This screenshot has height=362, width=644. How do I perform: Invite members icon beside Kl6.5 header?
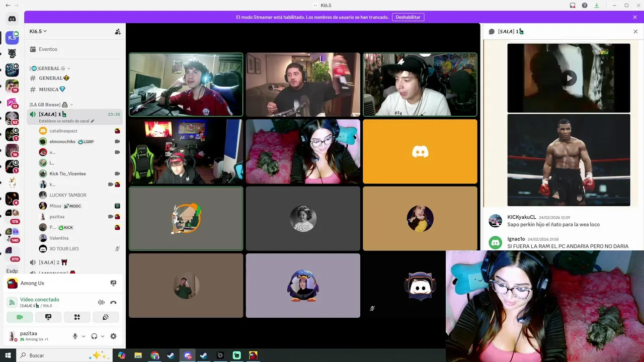point(118,31)
